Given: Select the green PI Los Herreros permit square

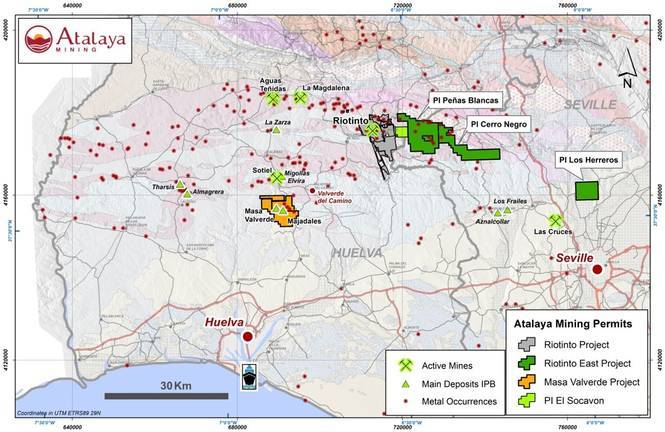Looking at the screenshot, I should 586,189.
